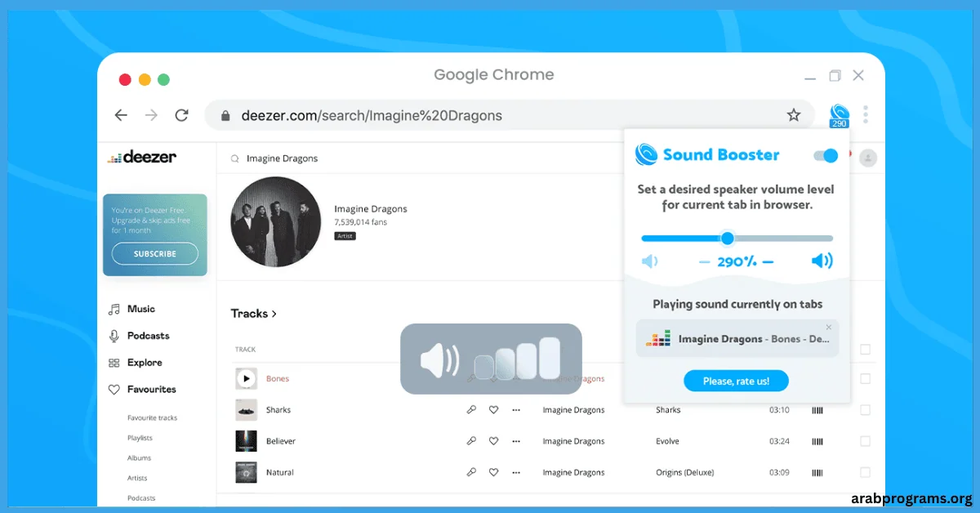Tick the checkbox for Sharks track

click(865, 410)
